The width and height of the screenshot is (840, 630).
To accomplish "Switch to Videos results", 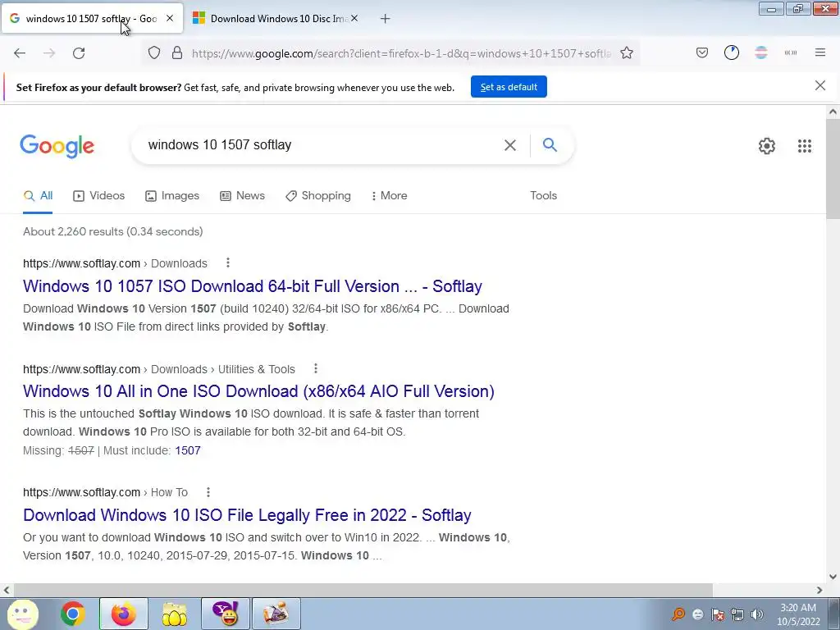I will [x=98, y=195].
